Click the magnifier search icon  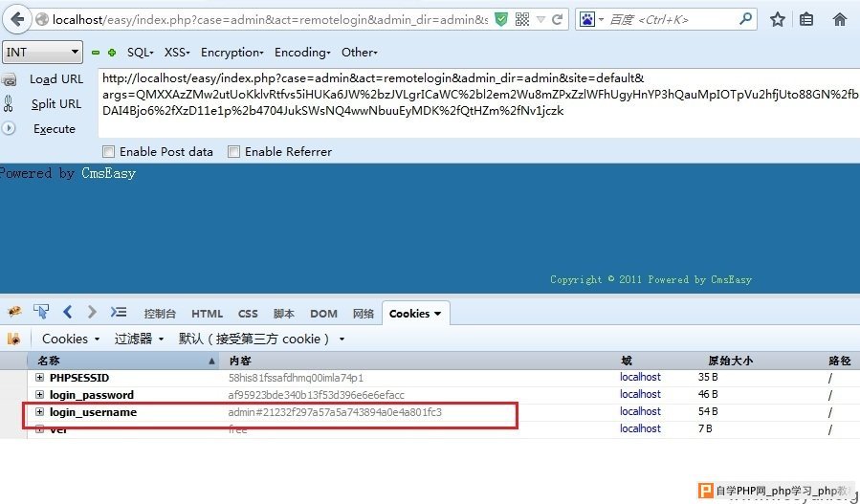(745, 20)
